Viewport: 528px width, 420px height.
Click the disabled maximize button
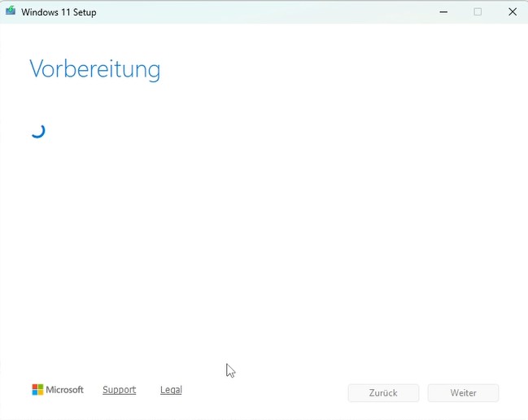(478, 12)
